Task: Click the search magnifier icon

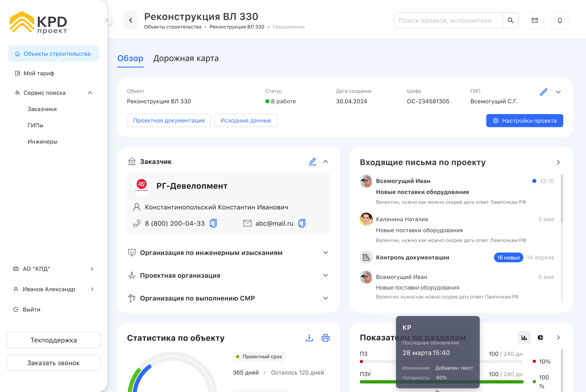Action: 511,20
